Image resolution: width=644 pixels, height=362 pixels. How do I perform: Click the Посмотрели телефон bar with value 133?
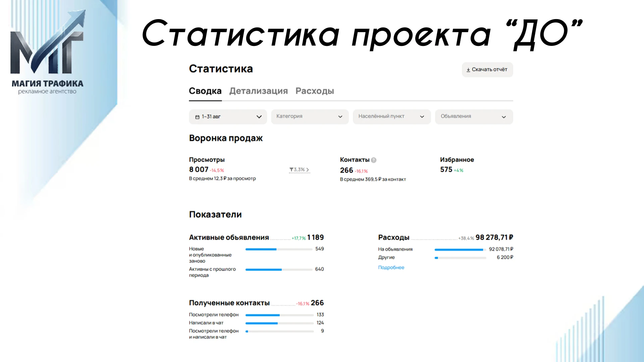[x=279, y=315]
